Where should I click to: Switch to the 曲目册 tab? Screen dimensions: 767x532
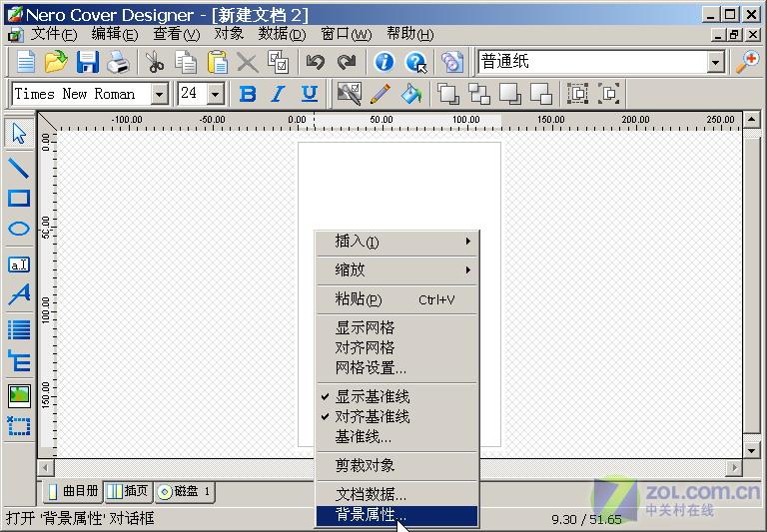[x=74, y=491]
